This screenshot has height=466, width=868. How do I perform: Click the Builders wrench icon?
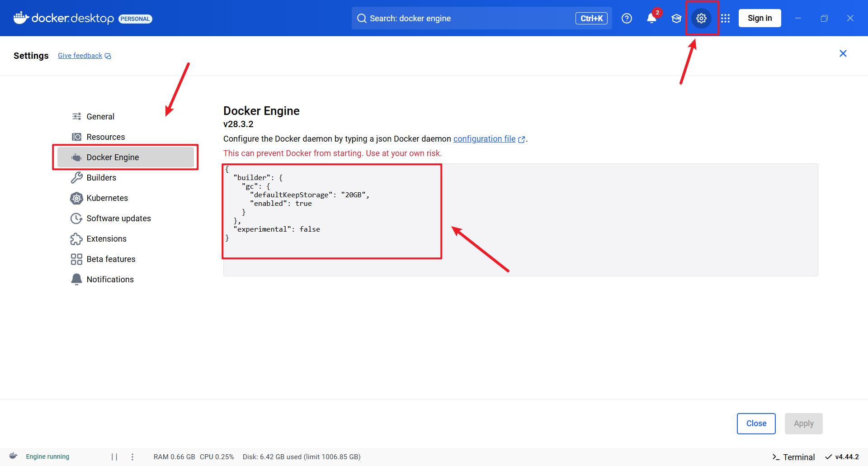[x=76, y=177]
